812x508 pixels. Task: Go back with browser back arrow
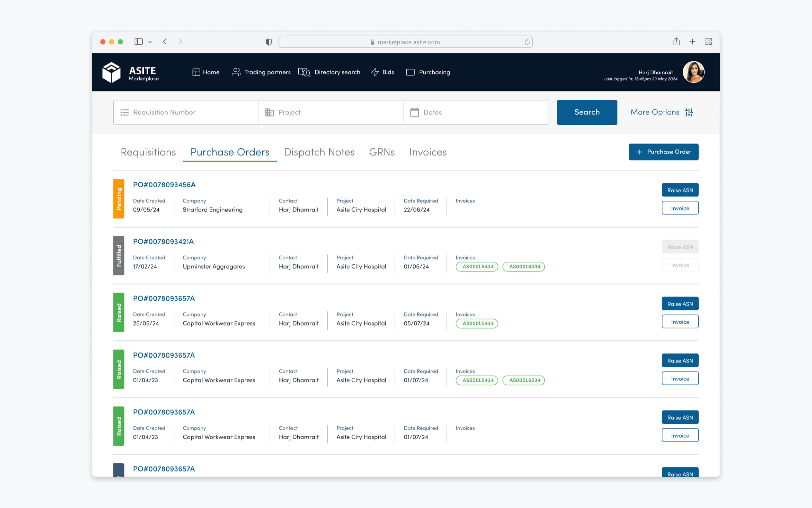coord(165,42)
